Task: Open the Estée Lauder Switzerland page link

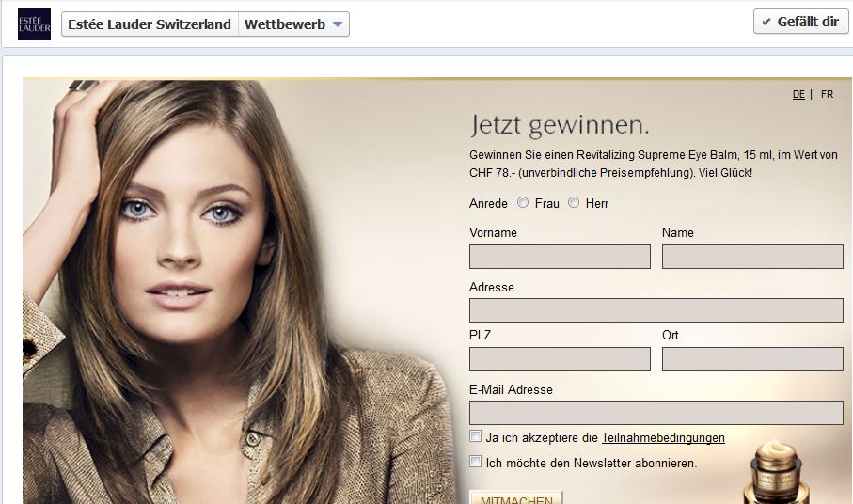Action: pyautogui.click(x=150, y=24)
